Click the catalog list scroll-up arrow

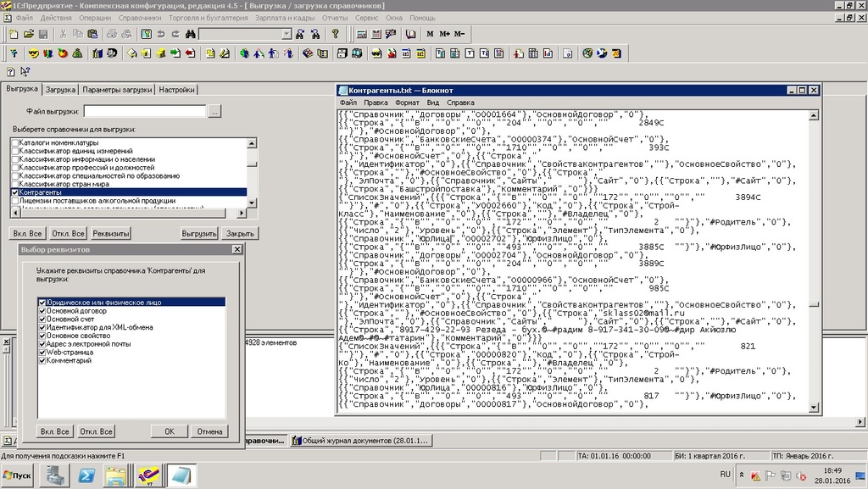[252, 143]
